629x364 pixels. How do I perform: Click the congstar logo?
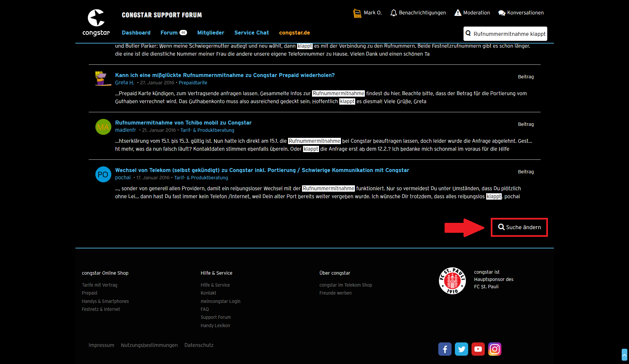tap(96, 23)
